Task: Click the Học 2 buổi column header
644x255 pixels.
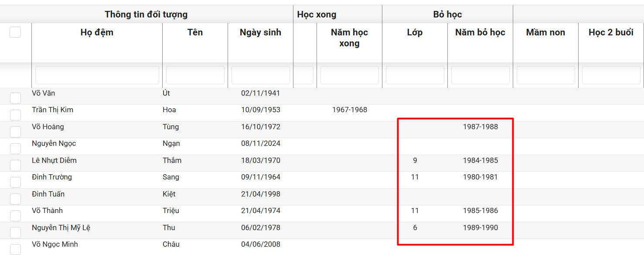Action: pyautogui.click(x=611, y=32)
